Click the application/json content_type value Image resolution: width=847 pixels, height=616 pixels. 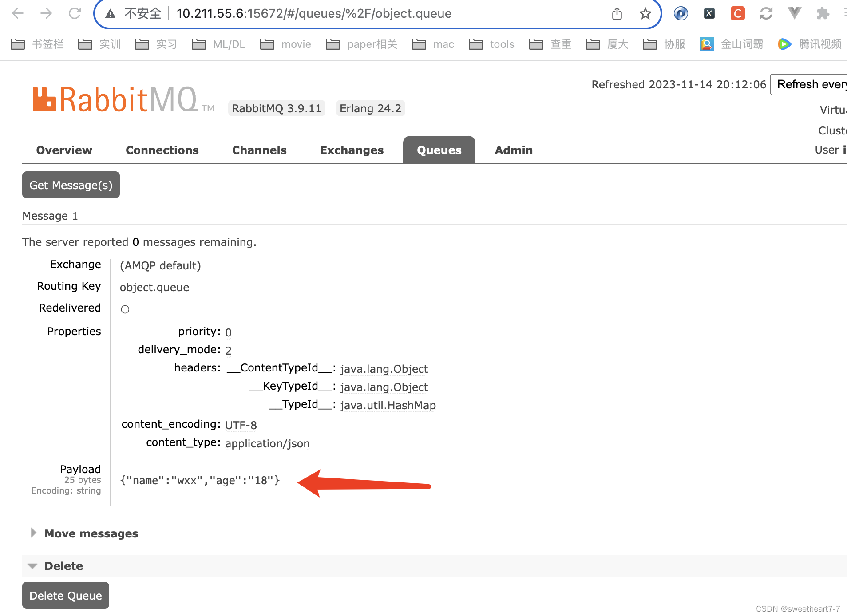[x=267, y=443]
